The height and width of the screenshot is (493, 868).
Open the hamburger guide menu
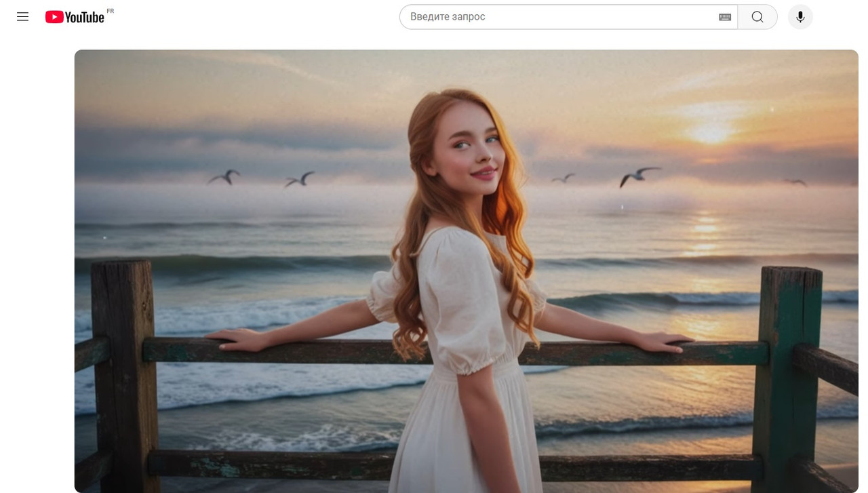(x=22, y=17)
